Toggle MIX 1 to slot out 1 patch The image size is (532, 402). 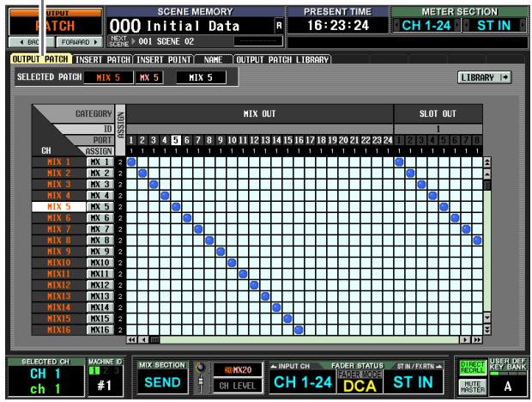399,162
